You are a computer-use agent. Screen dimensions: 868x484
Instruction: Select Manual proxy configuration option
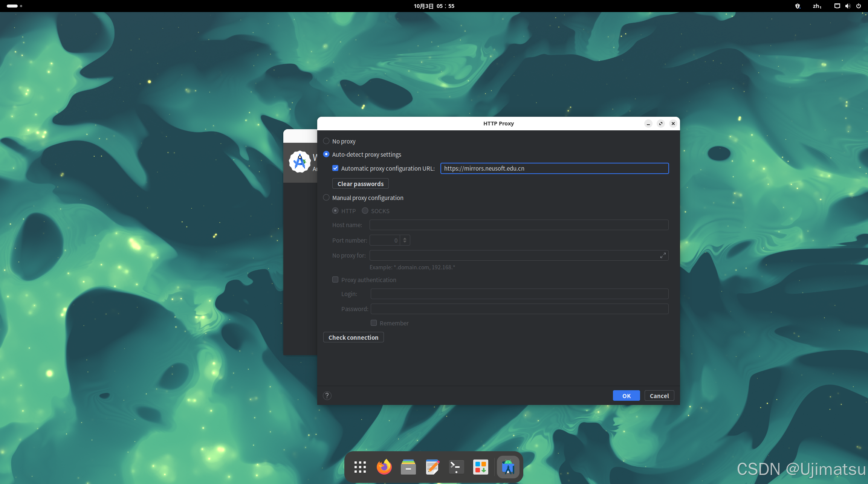pos(326,198)
